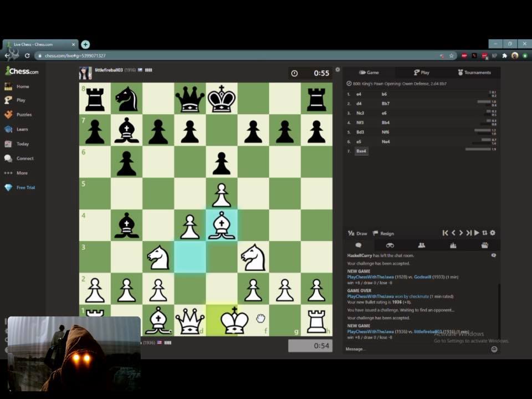Flip the board using the swap arrows icon
Image resolution: width=532 pixels, height=399 pixels.
tap(485, 233)
